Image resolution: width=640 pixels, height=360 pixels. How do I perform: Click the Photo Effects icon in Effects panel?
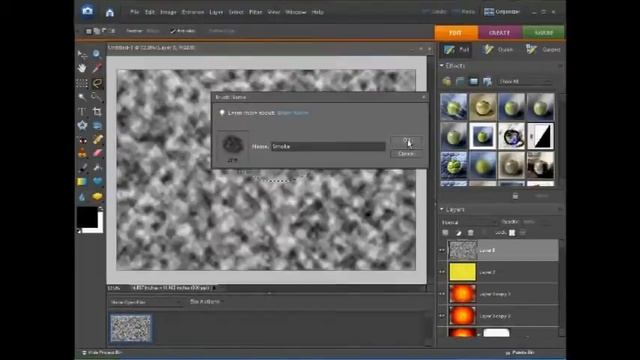473,82
